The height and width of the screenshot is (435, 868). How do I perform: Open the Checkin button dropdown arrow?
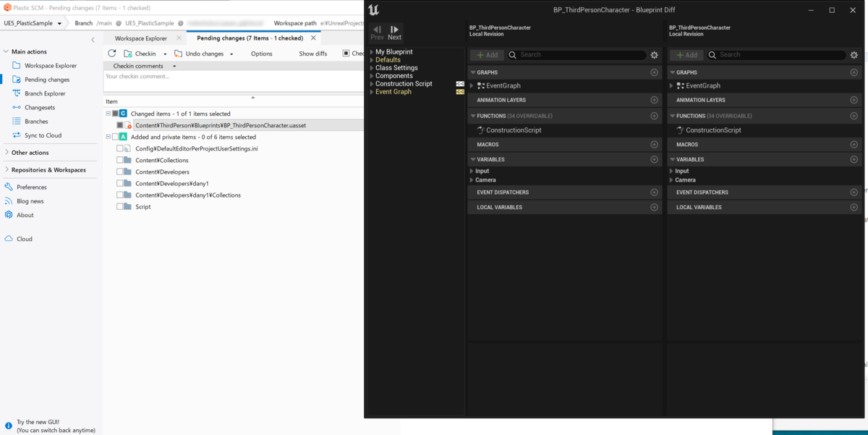click(165, 54)
